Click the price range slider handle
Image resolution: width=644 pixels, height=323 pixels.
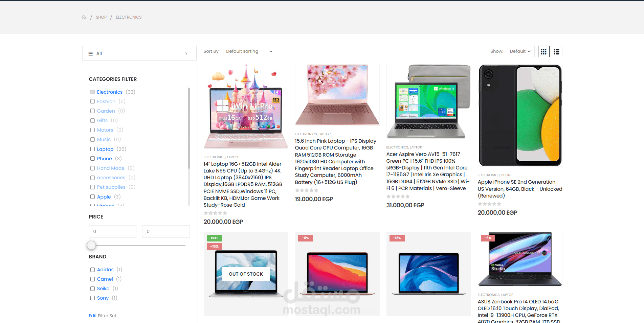(91, 245)
